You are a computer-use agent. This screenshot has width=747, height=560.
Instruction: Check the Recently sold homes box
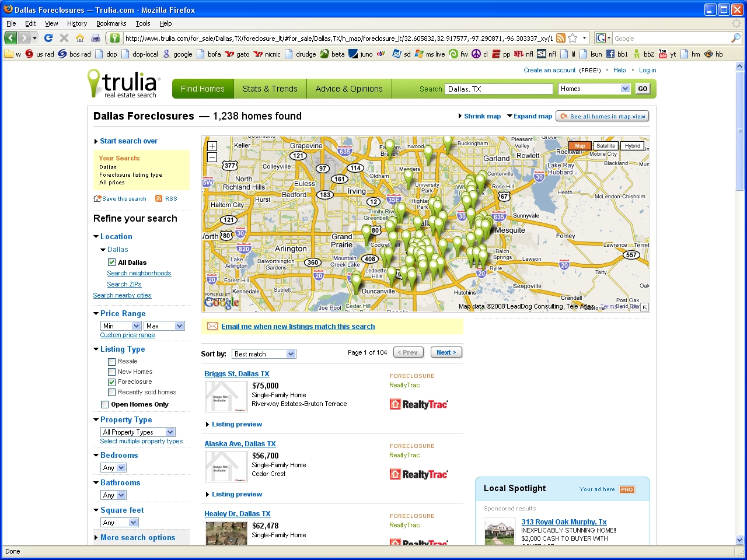click(x=111, y=393)
